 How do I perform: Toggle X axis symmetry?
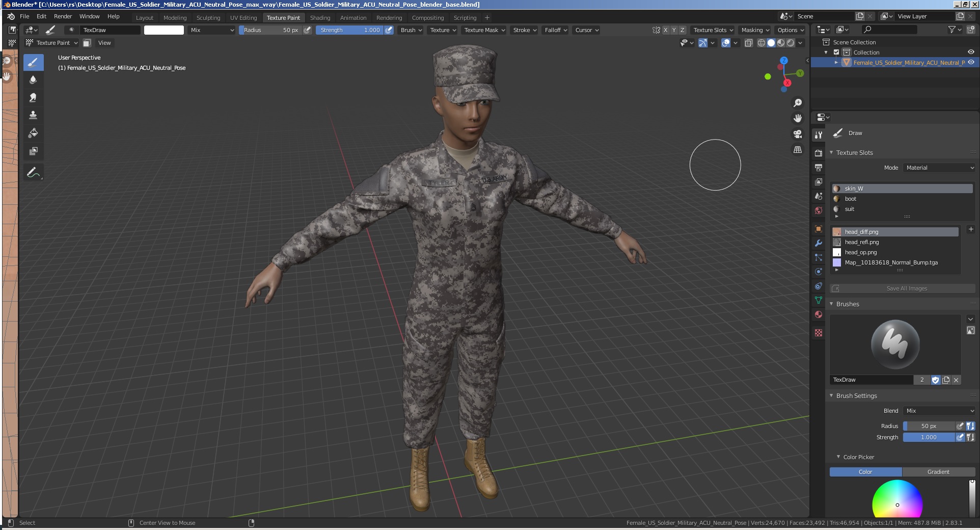[x=665, y=30]
